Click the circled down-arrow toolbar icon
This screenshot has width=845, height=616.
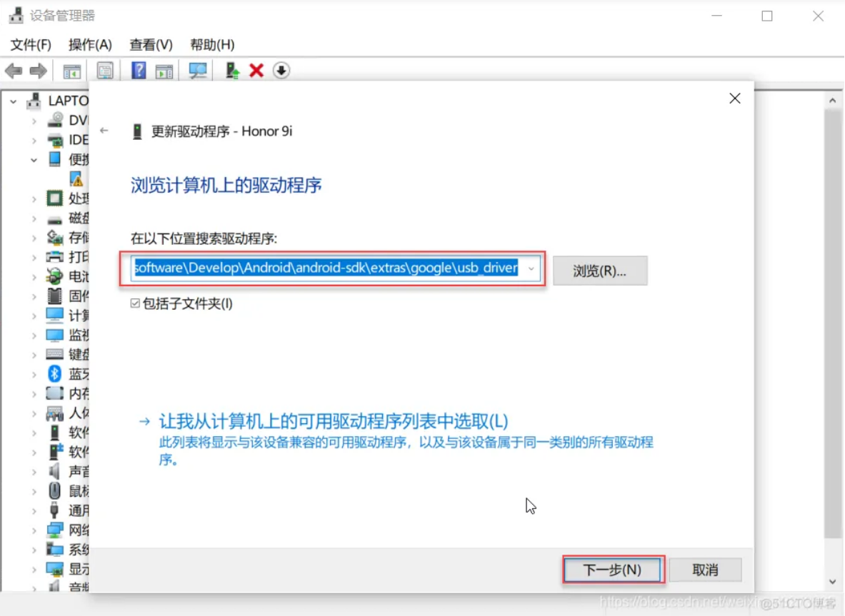tap(281, 71)
